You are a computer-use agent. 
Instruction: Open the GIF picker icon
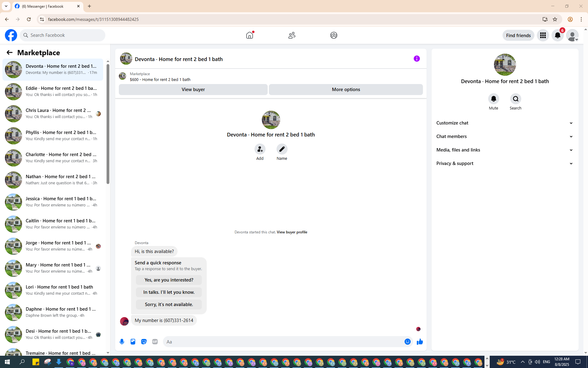coord(155,342)
